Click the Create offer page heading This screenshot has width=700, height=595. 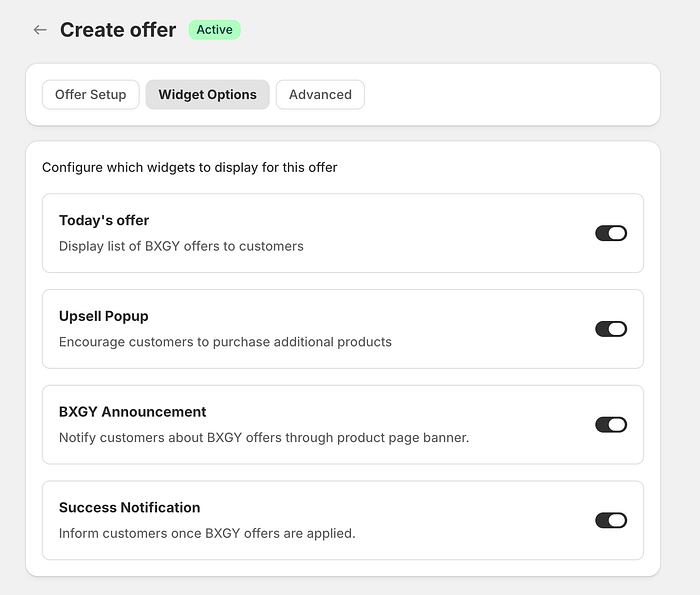click(118, 30)
